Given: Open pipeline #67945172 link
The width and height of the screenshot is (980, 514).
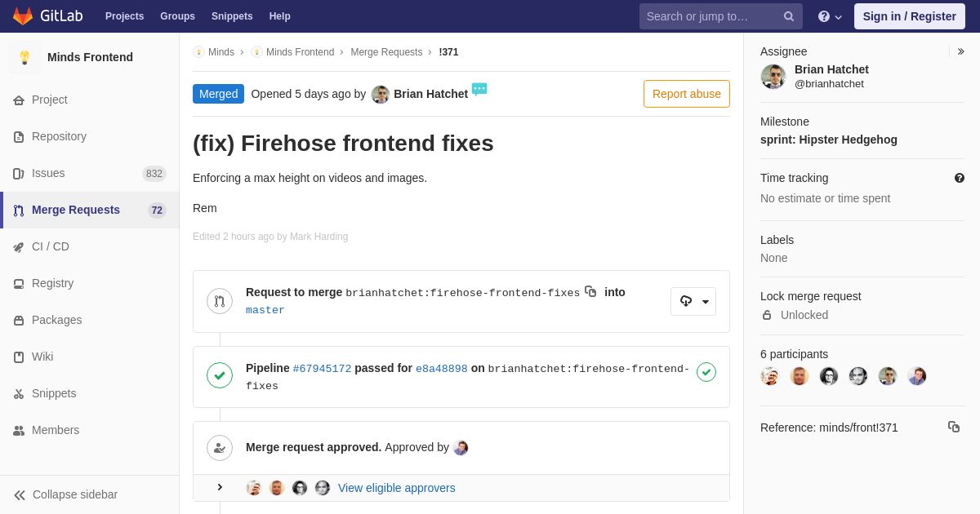Looking at the screenshot, I should tap(322, 369).
